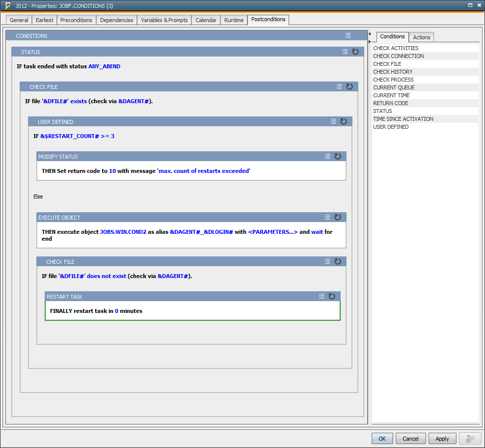This screenshot has height=448, width=485.
Task: Click list icon on first CHECK FILE header
Action: [x=339, y=86]
